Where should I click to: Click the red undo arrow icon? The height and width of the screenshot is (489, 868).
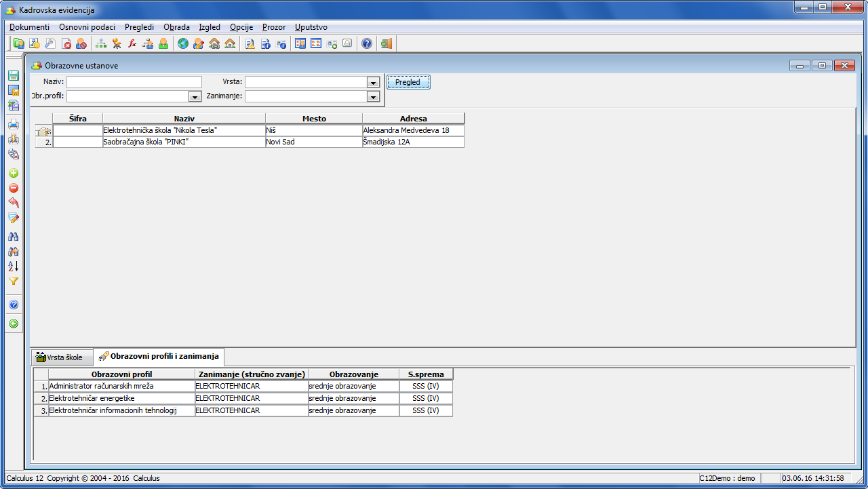(x=14, y=203)
